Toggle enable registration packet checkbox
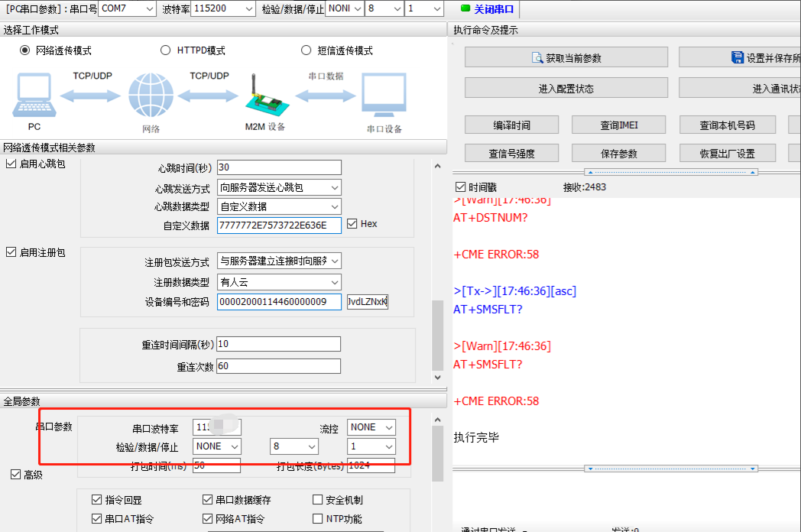 click(x=11, y=252)
